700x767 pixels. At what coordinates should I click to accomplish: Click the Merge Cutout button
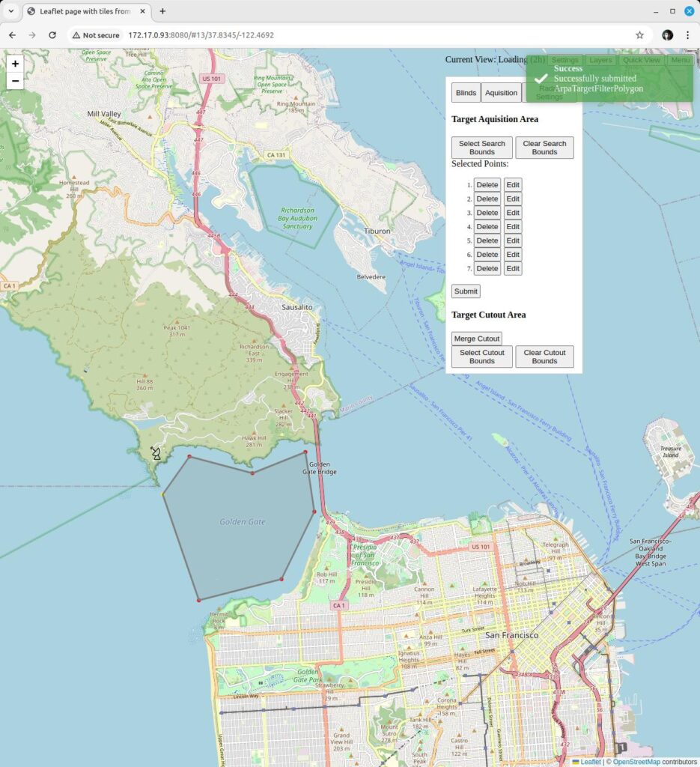(476, 339)
